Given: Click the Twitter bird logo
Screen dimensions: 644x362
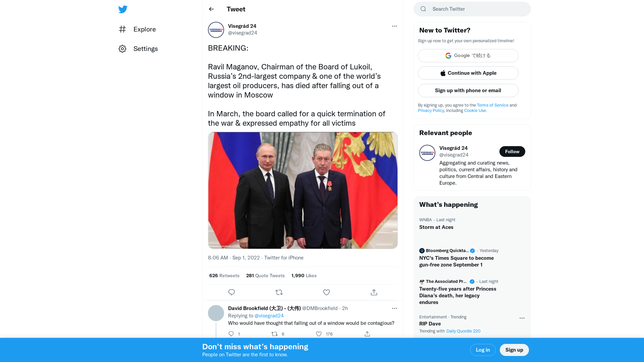Looking at the screenshot, I should pos(123,9).
